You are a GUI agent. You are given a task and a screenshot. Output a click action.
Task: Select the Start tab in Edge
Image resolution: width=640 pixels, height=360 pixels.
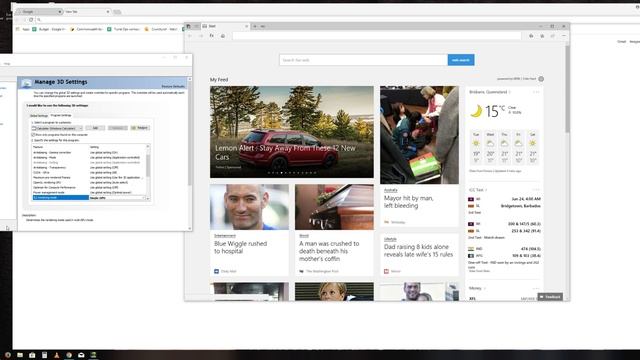(224, 26)
